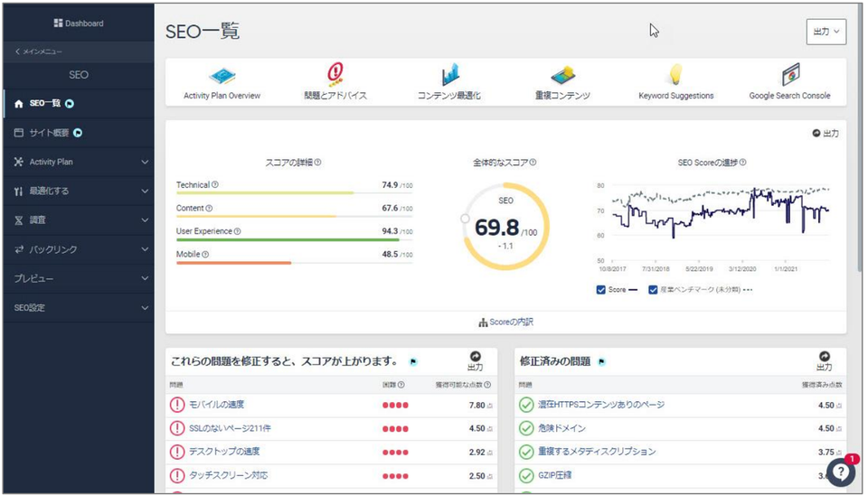Click the help chat bubble icon

[x=840, y=472]
